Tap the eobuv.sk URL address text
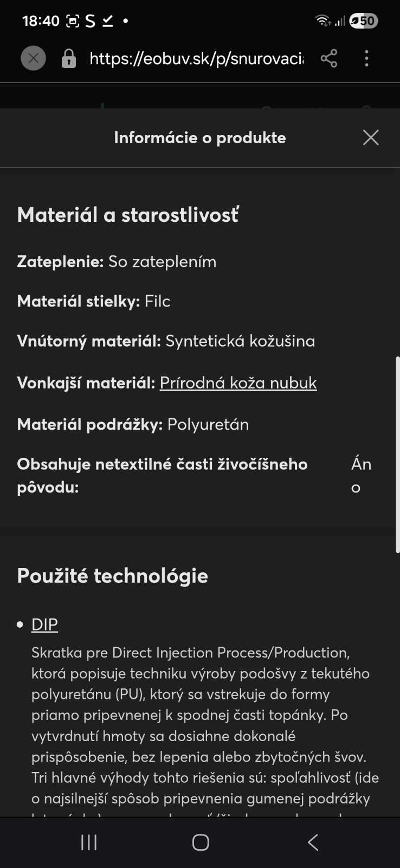The width and height of the screenshot is (400, 868). point(196,58)
